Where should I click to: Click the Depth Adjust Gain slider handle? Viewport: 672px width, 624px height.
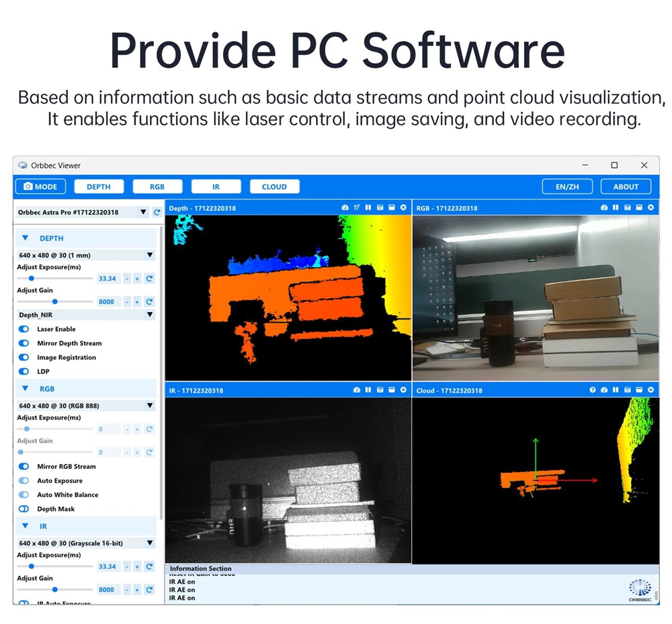click(x=54, y=302)
